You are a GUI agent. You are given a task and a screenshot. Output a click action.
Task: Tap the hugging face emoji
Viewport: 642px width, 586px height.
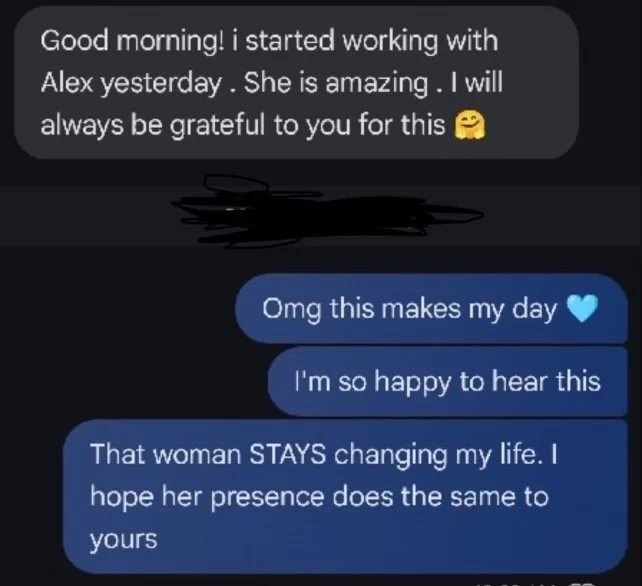click(470, 126)
